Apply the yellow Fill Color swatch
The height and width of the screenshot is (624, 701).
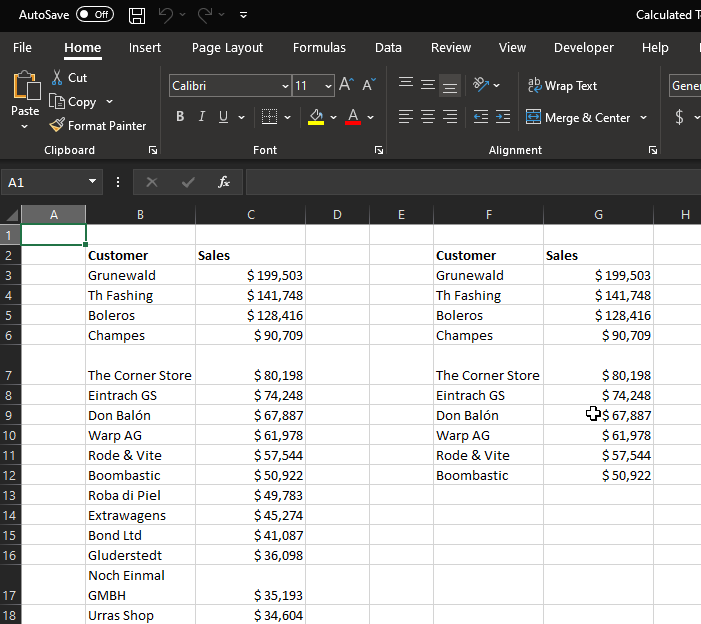[x=316, y=117]
